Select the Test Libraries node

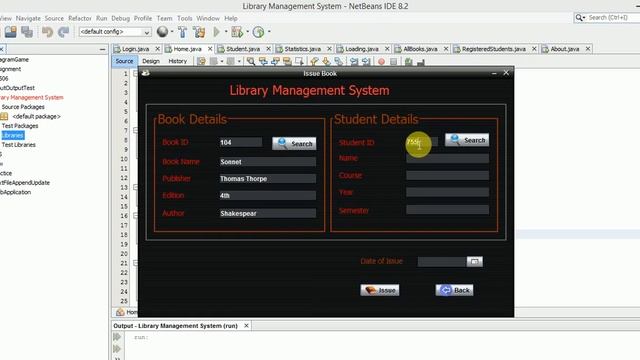tap(18, 145)
